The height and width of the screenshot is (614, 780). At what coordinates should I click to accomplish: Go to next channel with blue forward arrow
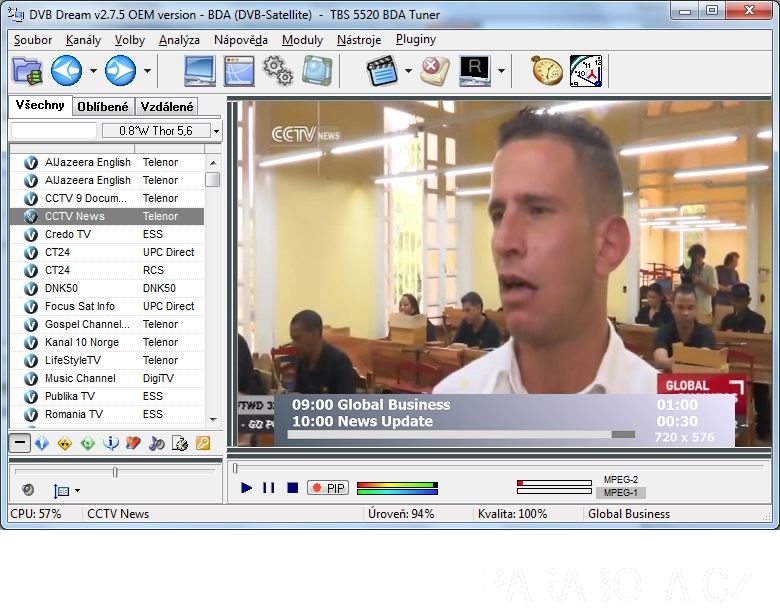(x=120, y=71)
